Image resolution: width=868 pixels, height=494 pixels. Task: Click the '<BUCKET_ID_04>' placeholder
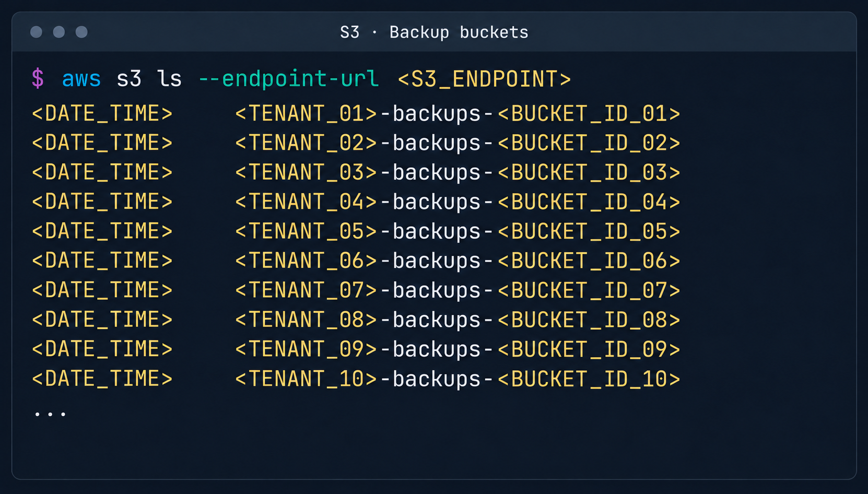click(589, 202)
